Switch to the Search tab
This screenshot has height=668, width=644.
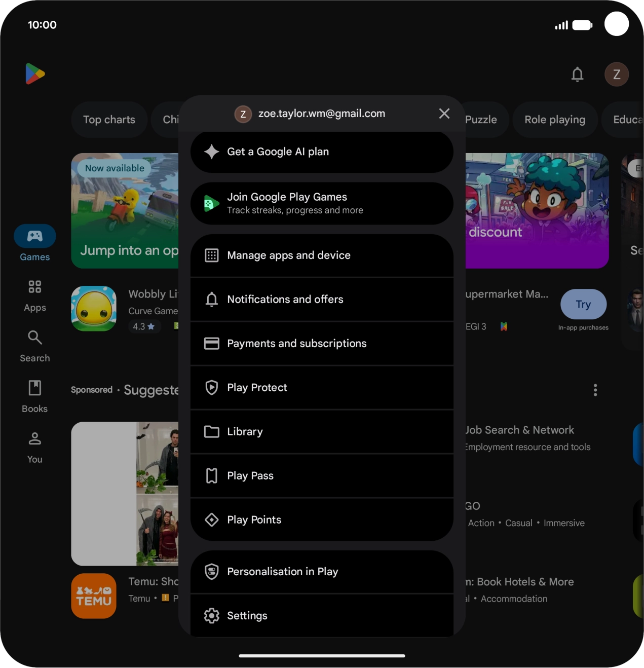coord(35,347)
